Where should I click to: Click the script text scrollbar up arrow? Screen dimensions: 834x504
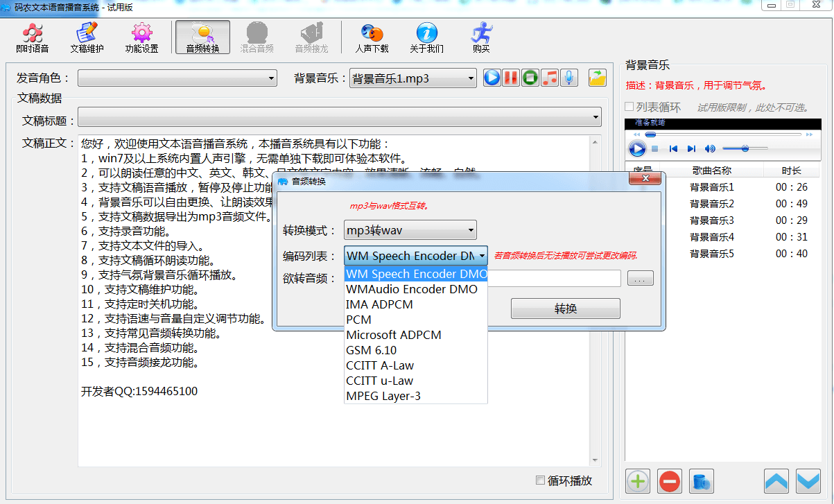pyautogui.click(x=595, y=141)
